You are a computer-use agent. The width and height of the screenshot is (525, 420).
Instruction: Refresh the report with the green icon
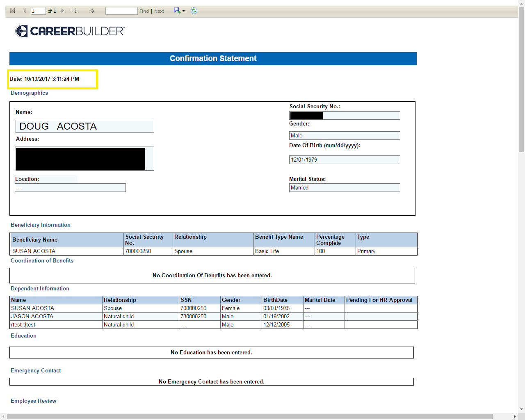194,11
